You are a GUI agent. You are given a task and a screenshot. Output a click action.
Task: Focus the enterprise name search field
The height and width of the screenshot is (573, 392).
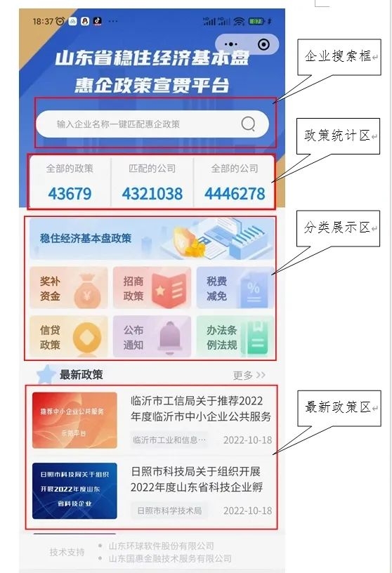152,124
